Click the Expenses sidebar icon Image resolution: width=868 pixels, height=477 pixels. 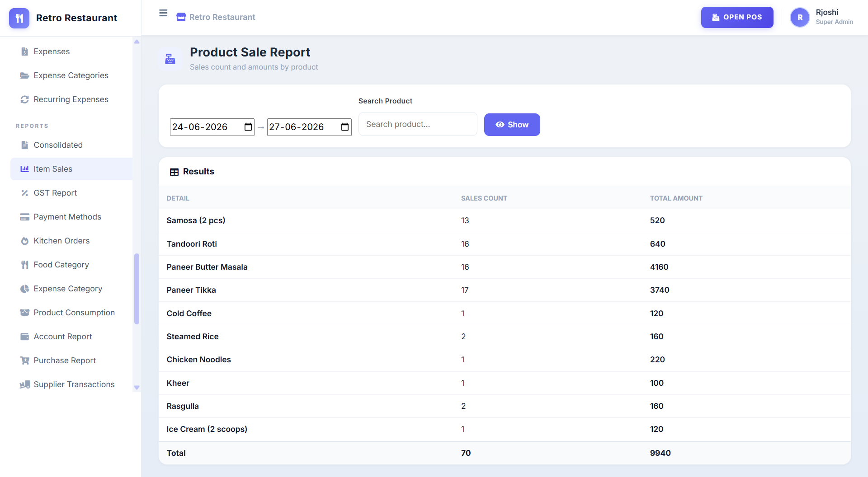coord(24,51)
